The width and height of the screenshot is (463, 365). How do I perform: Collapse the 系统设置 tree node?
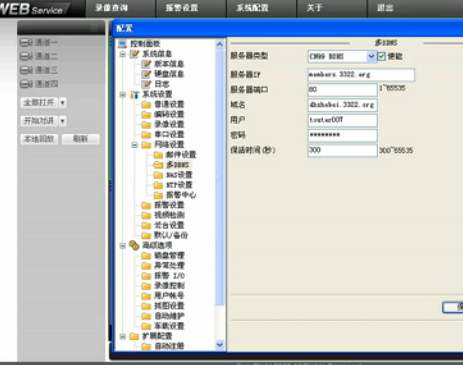pyautogui.click(x=123, y=95)
